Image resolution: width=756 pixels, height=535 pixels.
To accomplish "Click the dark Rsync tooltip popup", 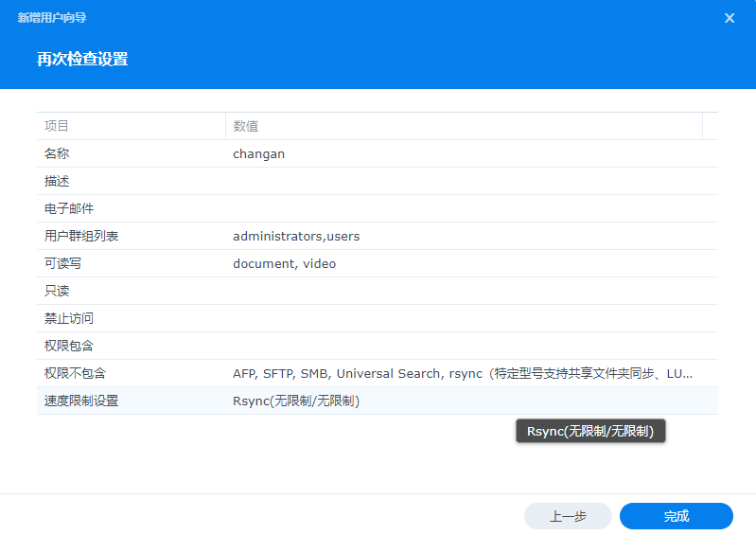I will (x=590, y=432).
